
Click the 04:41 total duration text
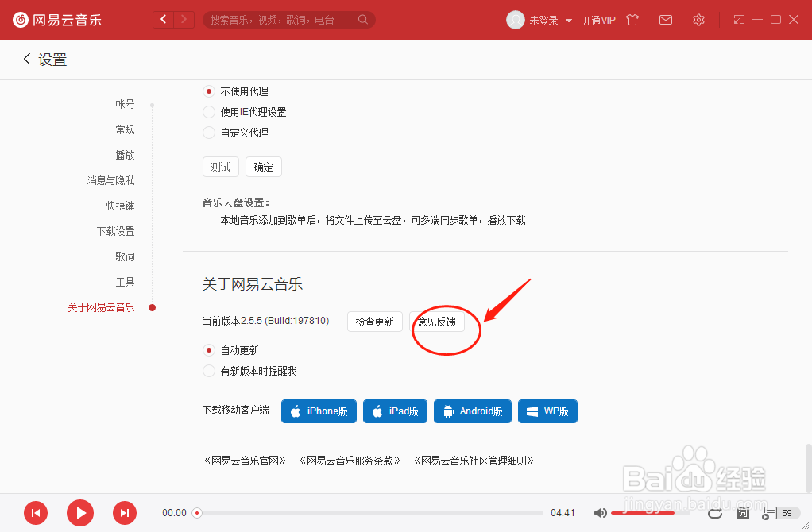[563, 513]
